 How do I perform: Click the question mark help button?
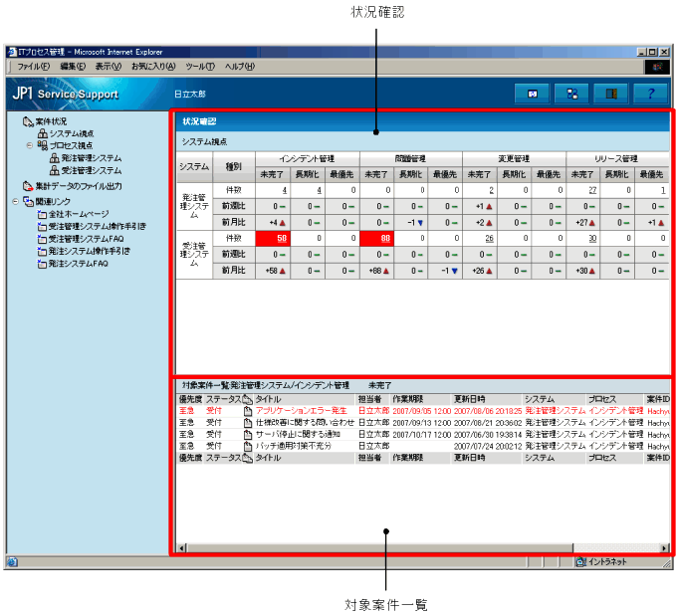coord(651,94)
